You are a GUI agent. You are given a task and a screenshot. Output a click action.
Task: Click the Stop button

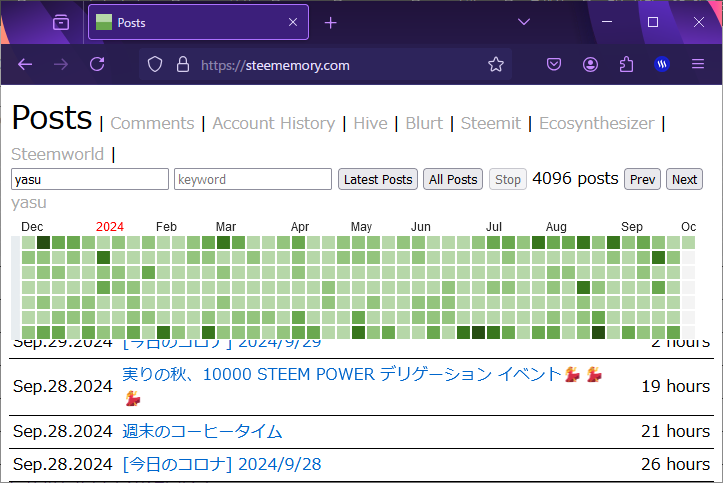click(x=508, y=179)
